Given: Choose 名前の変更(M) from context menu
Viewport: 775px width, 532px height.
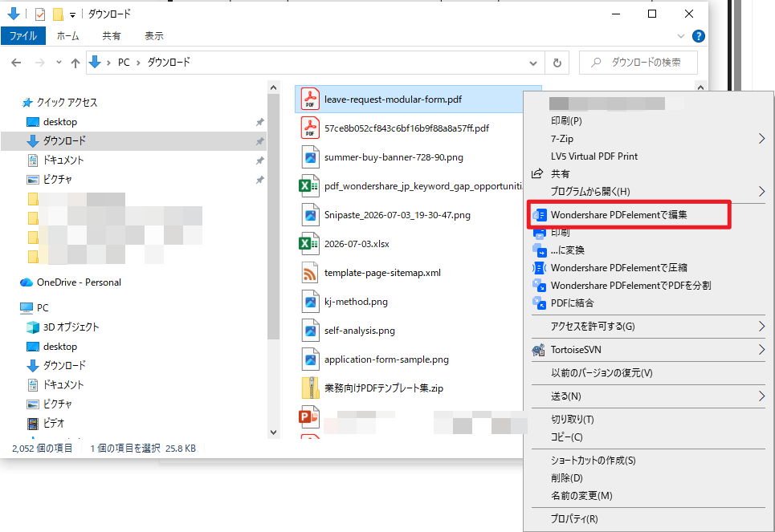Looking at the screenshot, I should [581, 496].
